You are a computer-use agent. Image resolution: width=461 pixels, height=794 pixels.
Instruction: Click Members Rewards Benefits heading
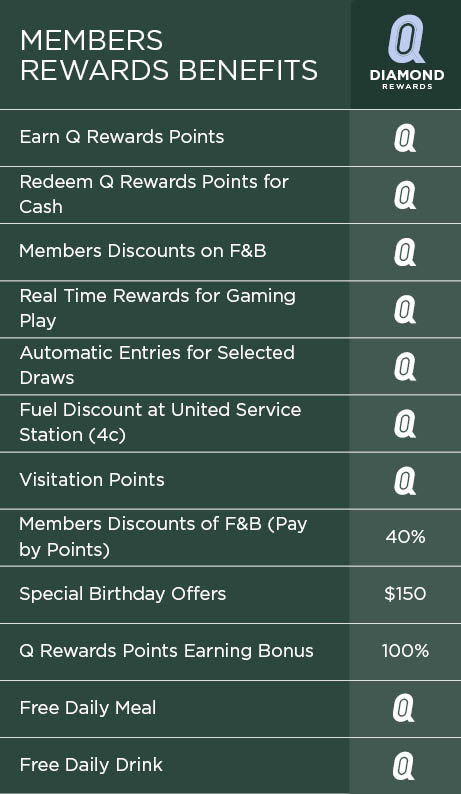[169, 55]
